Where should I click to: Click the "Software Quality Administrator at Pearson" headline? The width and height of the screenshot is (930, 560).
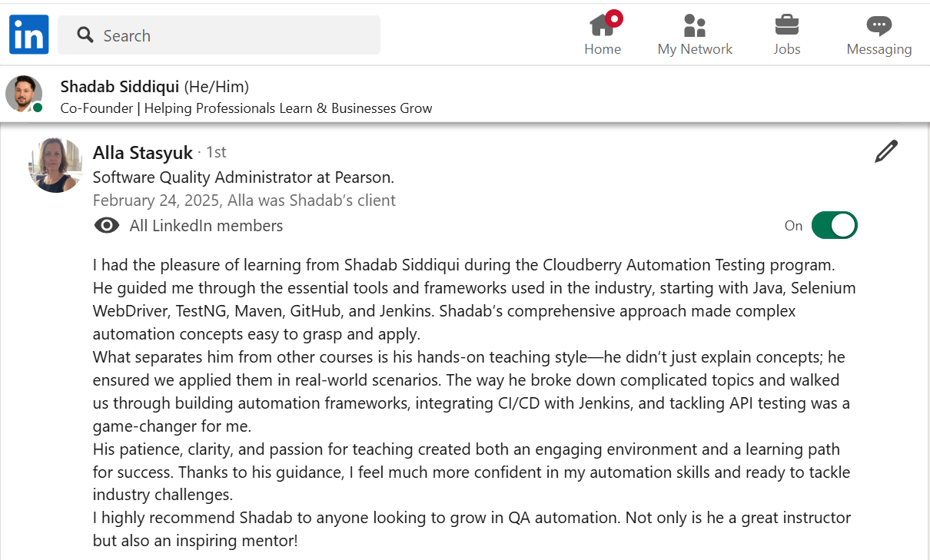243,177
